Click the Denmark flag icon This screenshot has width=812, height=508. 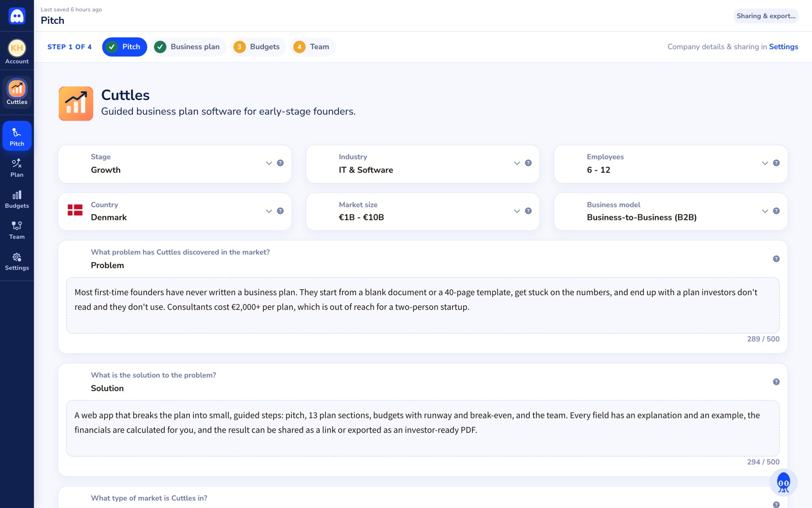[x=75, y=210]
